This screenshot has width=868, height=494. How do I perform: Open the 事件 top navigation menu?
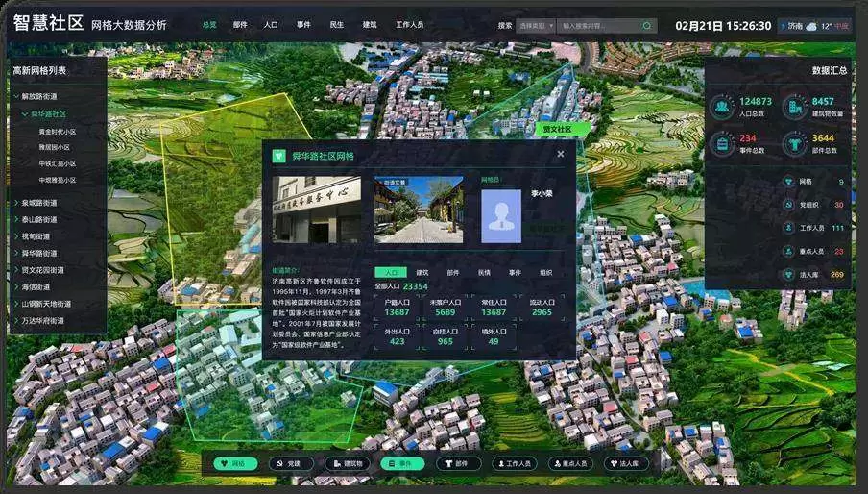(303, 25)
